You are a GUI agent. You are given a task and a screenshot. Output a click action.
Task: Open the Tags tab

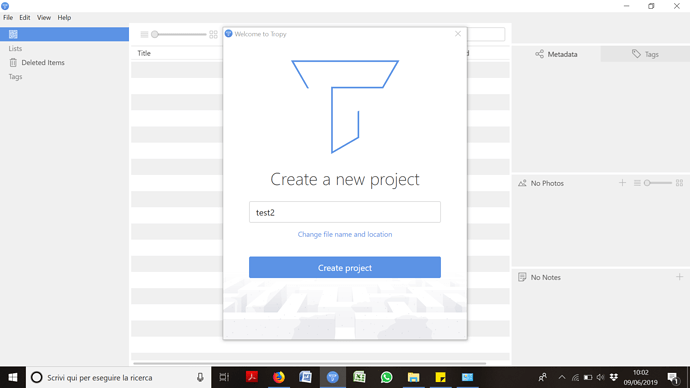[x=645, y=54]
